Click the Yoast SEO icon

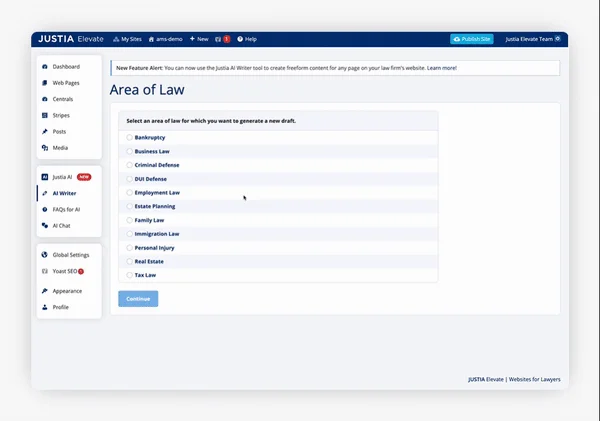tap(45, 271)
